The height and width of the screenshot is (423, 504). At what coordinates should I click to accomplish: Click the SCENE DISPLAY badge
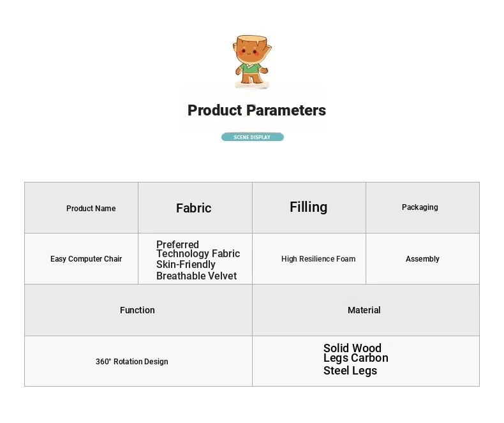[253, 137]
